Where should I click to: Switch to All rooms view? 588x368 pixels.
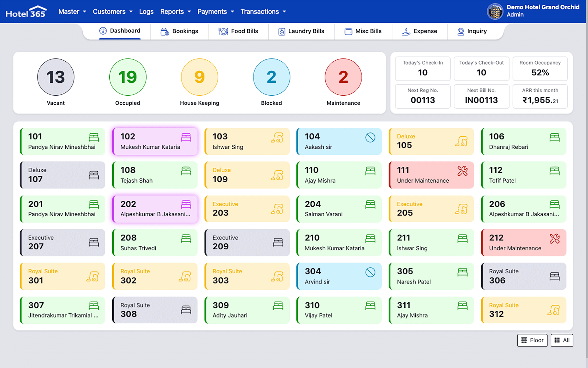coord(562,340)
